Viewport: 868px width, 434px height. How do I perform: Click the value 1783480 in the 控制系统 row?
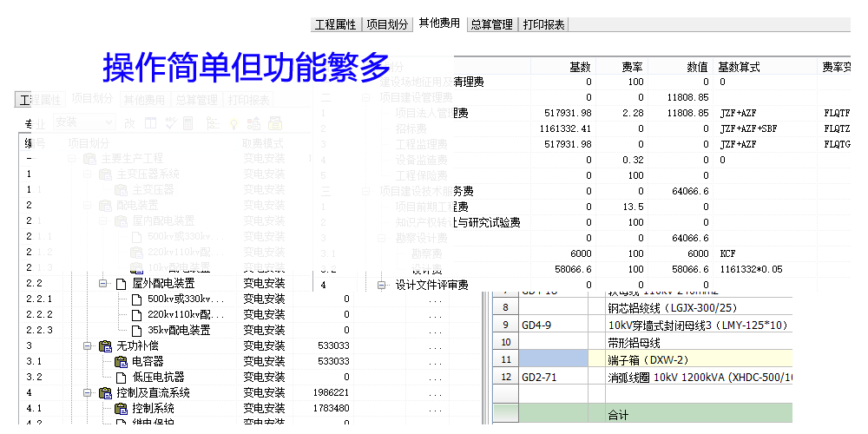[x=331, y=409]
